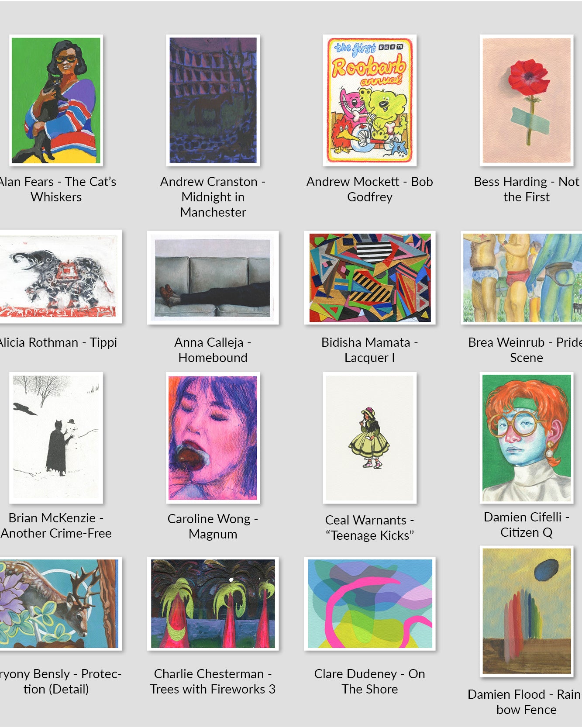Select the Roobarb annual artwork image

[369, 100]
